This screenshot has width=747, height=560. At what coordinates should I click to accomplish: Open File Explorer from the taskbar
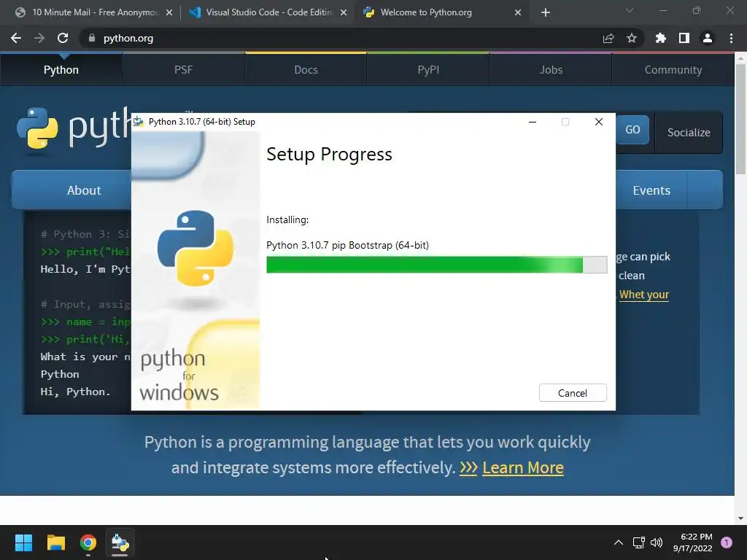pyautogui.click(x=55, y=542)
